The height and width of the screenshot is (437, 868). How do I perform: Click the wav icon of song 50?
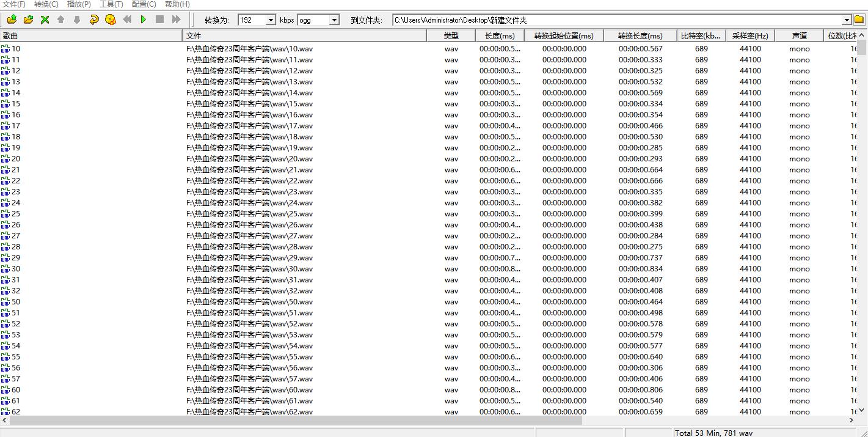click(x=5, y=302)
